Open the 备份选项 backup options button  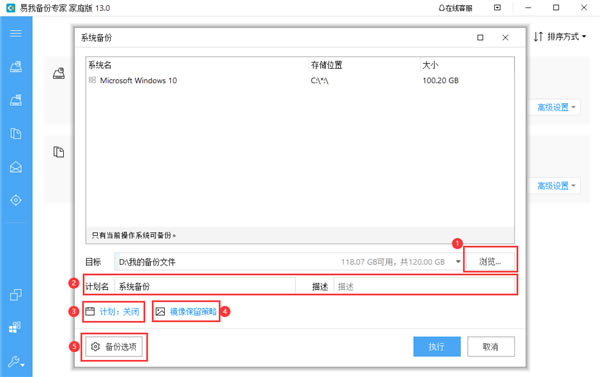coord(114,347)
